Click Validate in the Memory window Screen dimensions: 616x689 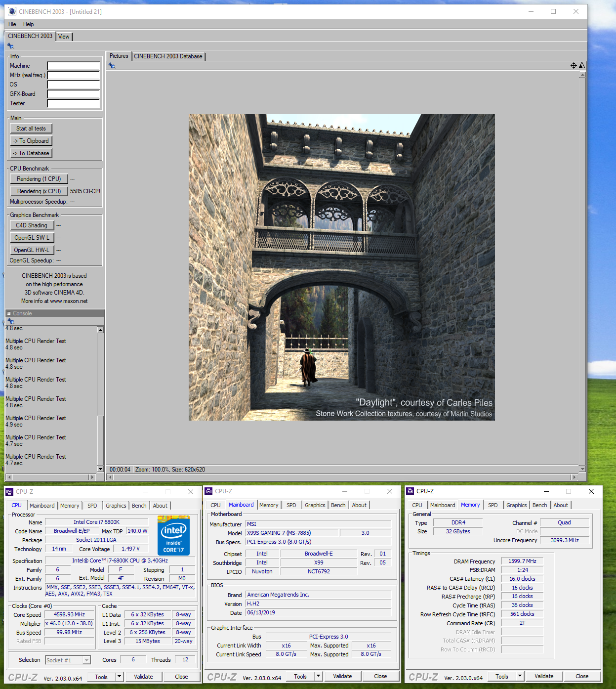tap(544, 676)
